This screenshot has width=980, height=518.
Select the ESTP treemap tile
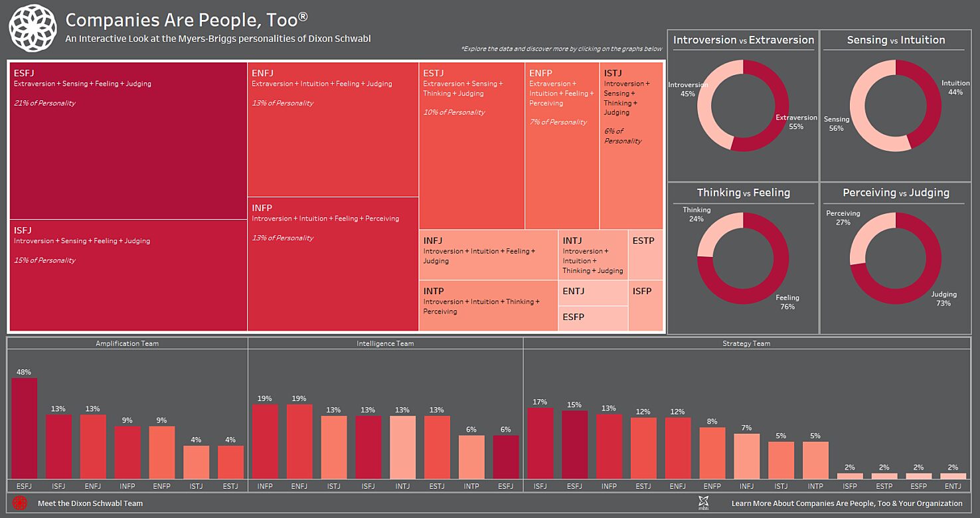645,255
